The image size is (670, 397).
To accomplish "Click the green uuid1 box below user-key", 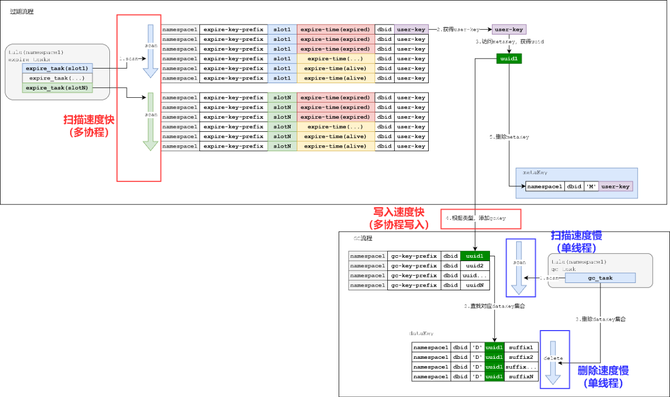I will pos(509,59).
